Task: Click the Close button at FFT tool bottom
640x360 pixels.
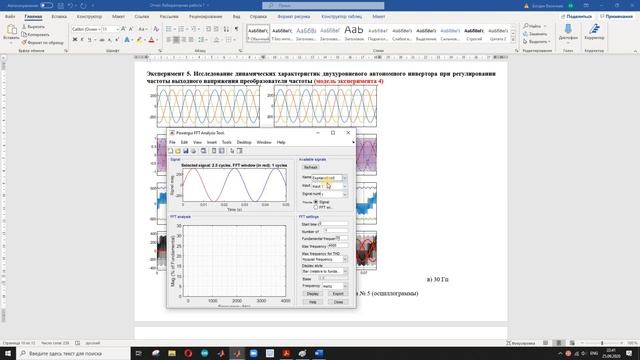Action: point(338,302)
